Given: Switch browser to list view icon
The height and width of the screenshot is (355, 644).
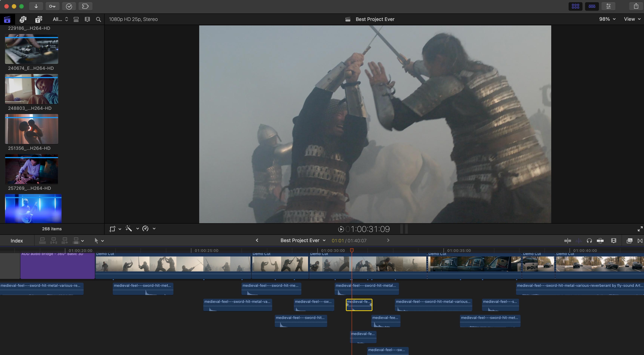Looking at the screenshot, I should point(76,19).
